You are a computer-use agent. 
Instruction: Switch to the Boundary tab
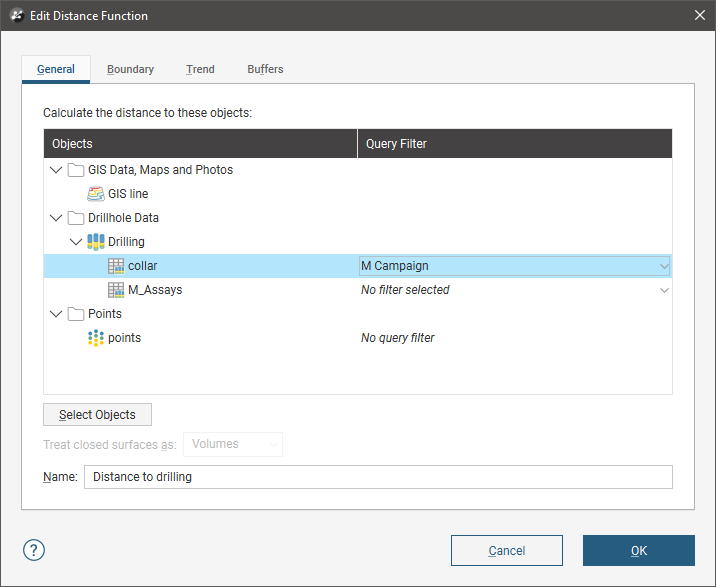(130, 69)
